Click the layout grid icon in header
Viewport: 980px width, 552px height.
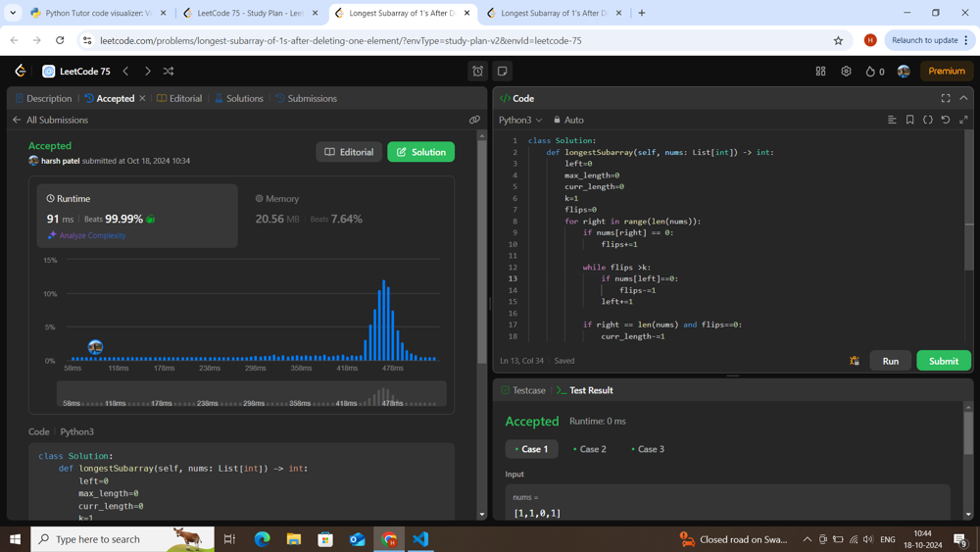click(x=820, y=72)
